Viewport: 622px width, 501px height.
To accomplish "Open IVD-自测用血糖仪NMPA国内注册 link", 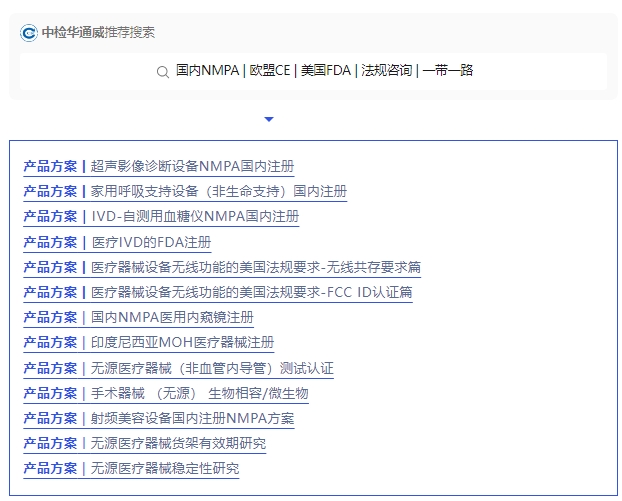I will [x=195, y=216].
